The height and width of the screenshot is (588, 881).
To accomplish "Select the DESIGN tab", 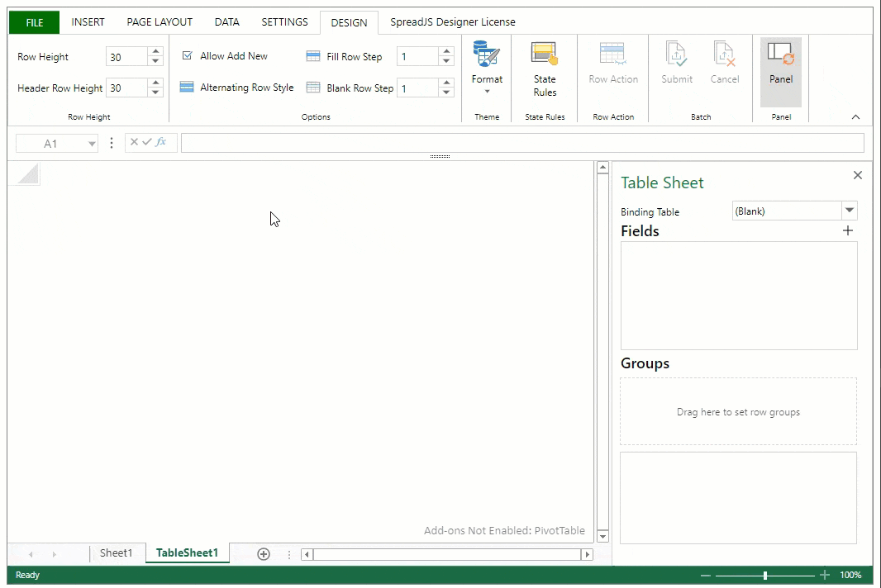I will 349,22.
